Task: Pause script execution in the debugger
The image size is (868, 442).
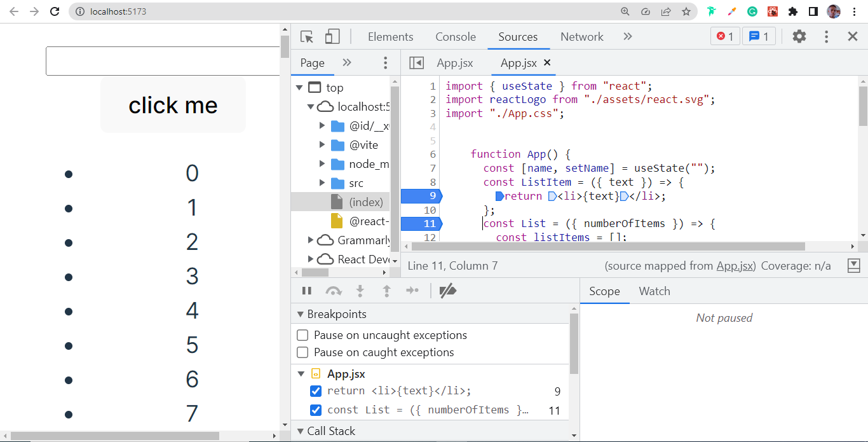Action: pyautogui.click(x=307, y=291)
